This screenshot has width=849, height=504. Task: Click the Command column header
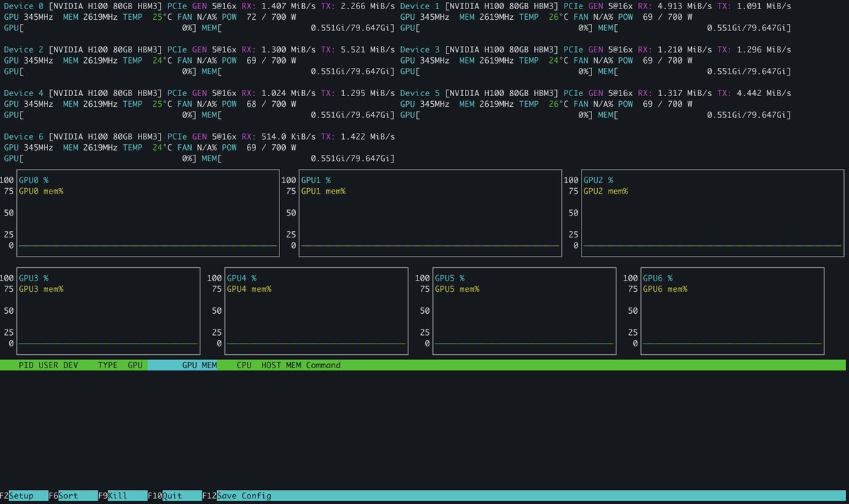click(x=323, y=365)
